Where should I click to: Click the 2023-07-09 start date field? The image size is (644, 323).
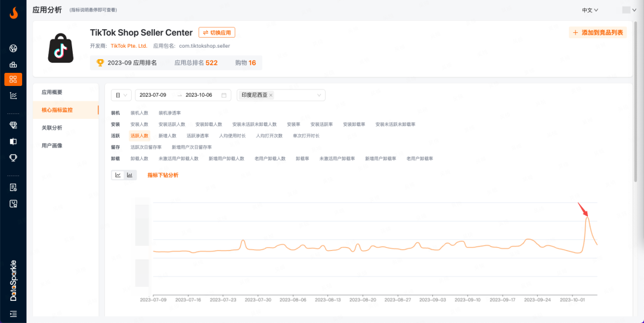coord(153,95)
